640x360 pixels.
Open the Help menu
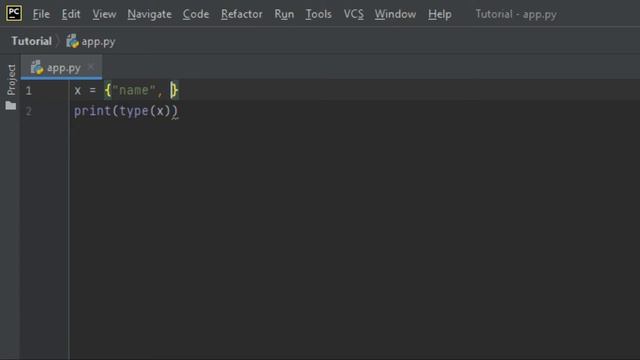(440, 14)
